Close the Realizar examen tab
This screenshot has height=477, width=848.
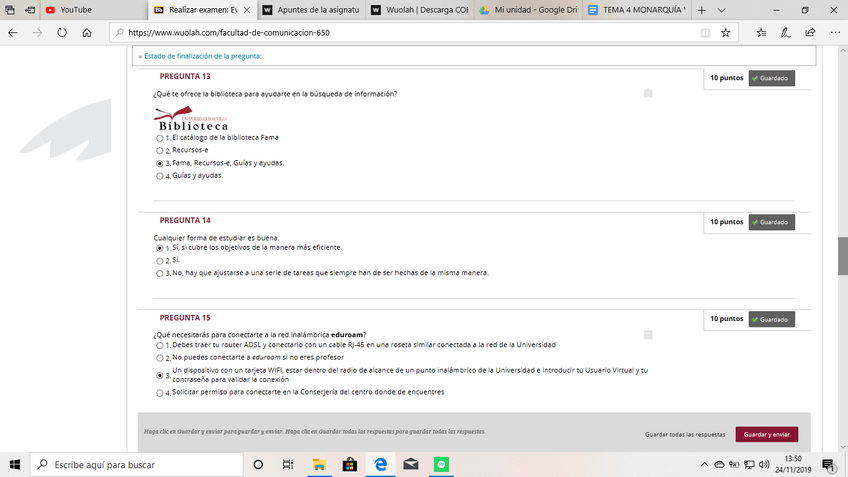(x=247, y=10)
